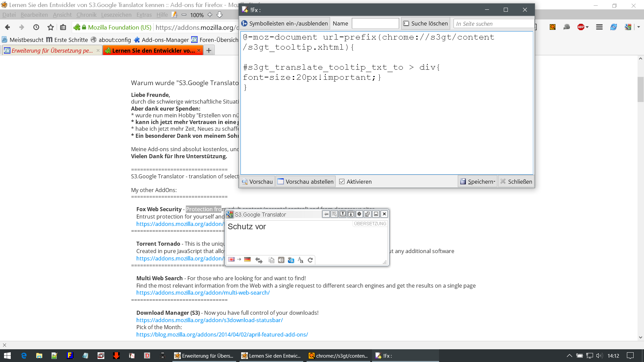644x362 pixels.
Task: Select the German target language flag
Action: pyautogui.click(x=248, y=259)
